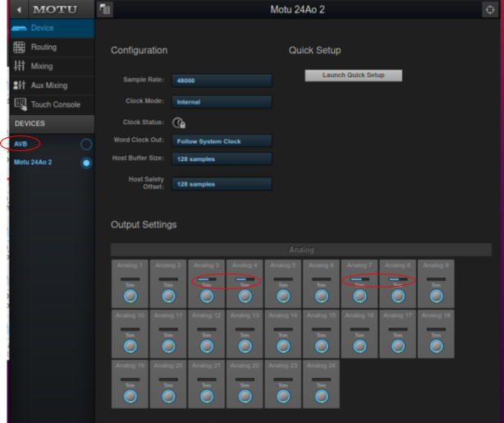
Task: Open the Routing tab
Action: [x=52, y=48]
